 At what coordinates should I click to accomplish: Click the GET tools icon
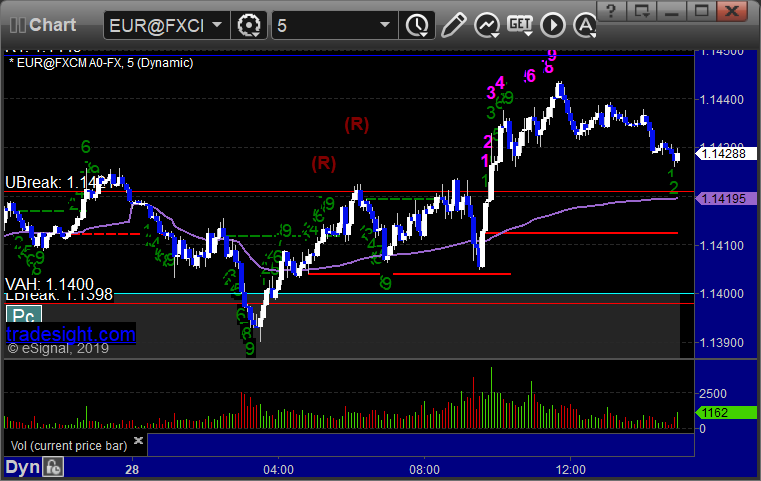tap(520, 25)
